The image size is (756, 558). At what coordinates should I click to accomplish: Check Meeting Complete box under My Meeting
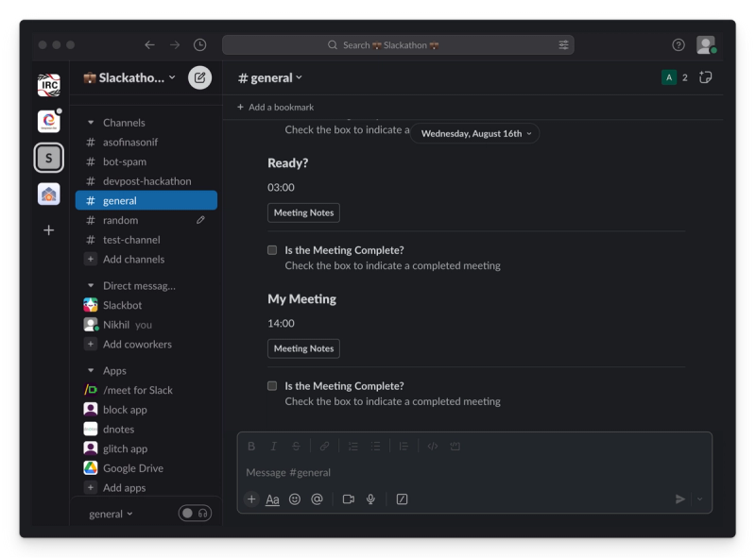(x=272, y=386)
